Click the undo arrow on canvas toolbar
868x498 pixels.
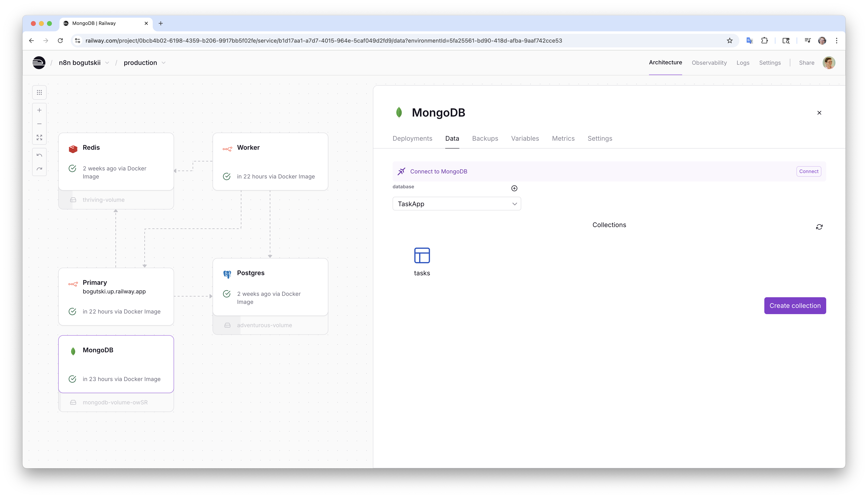39,155
